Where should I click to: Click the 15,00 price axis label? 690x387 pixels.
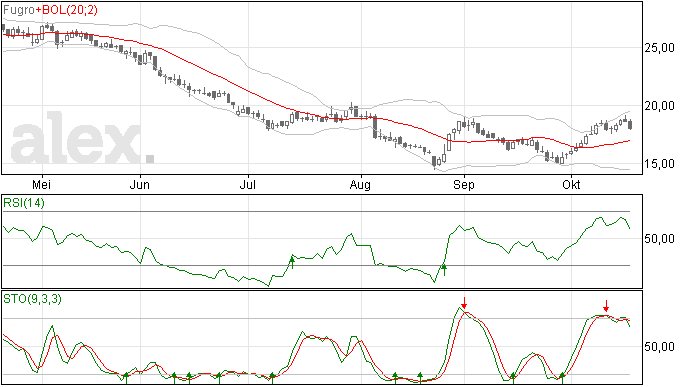click(659, 164)
